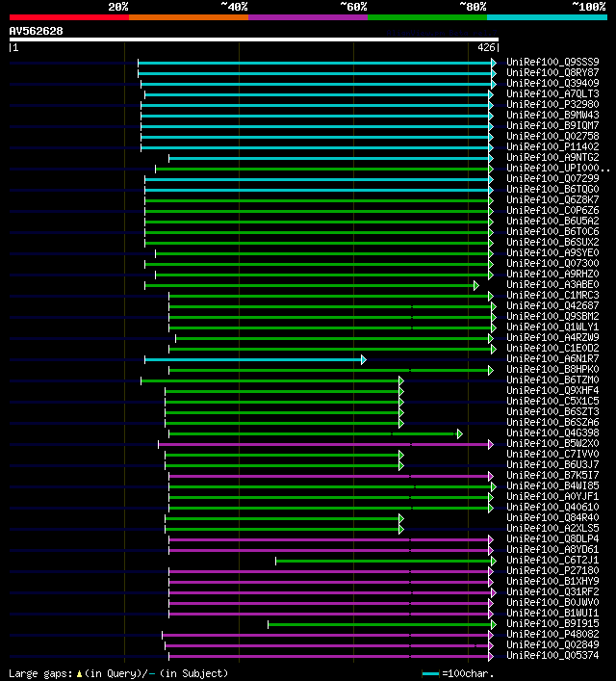
Task: Open the UniRef100_Q8RY87 hit label
Action: pos(552,72)
